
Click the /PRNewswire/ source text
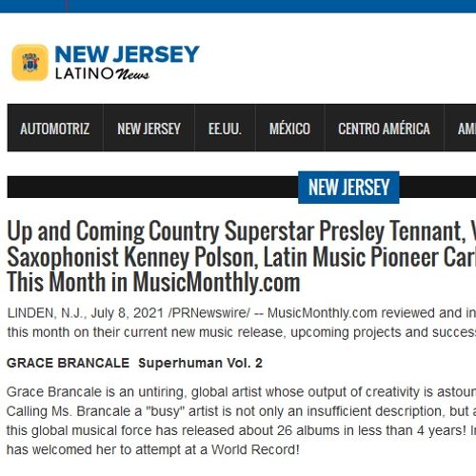tap(209, 313)
